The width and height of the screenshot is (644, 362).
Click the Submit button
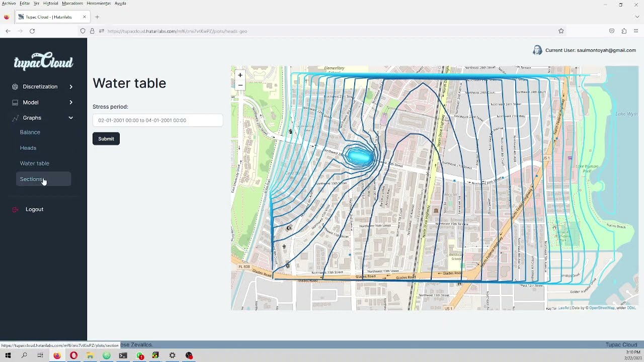(x=106, y=139)
